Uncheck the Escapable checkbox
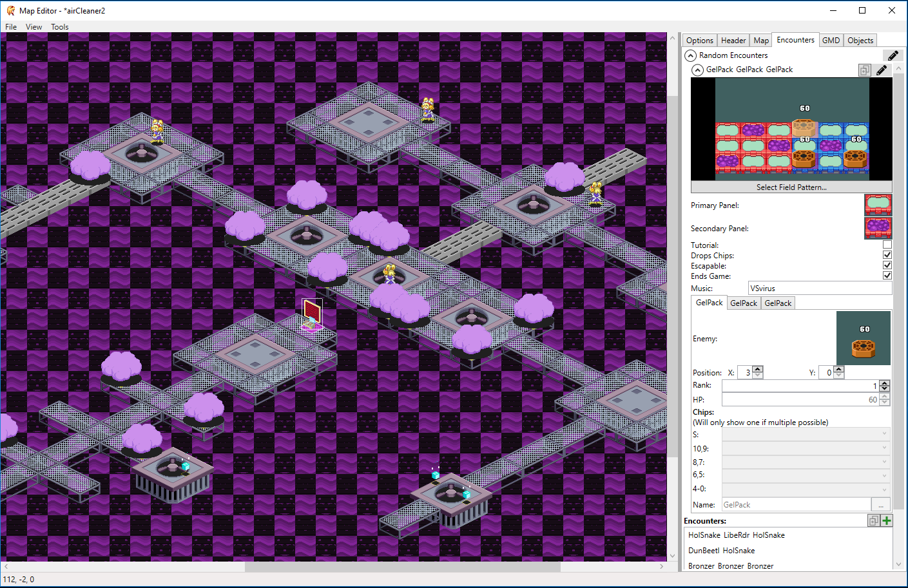 (887, 265)
